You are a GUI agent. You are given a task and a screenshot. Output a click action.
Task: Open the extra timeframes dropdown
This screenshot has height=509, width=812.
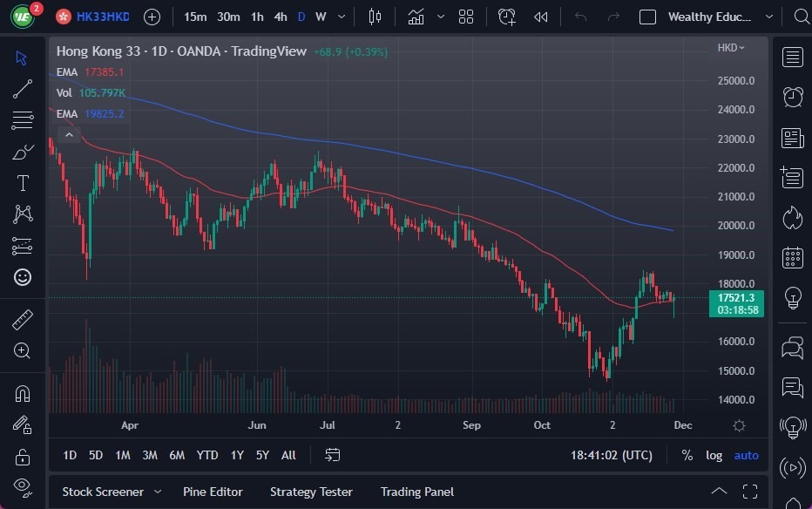coord(341,17)
